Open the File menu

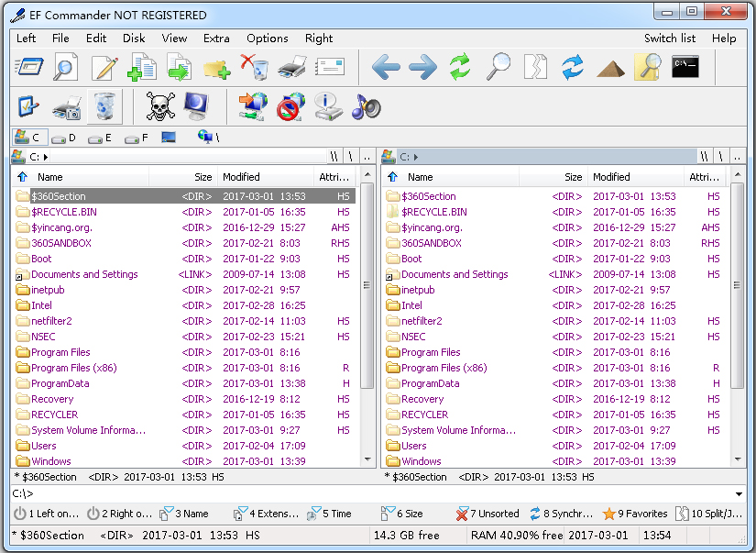coord(60,39)
